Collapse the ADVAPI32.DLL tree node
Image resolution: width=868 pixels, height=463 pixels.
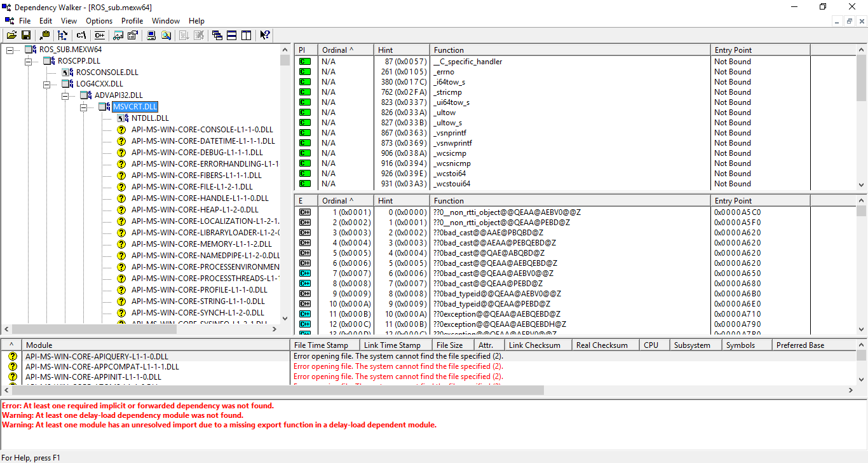(65, 95)
